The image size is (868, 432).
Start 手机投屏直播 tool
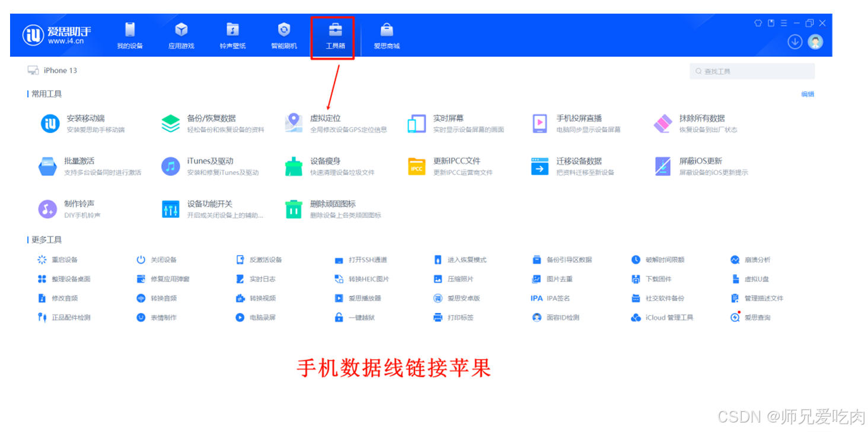coord(576,123)
